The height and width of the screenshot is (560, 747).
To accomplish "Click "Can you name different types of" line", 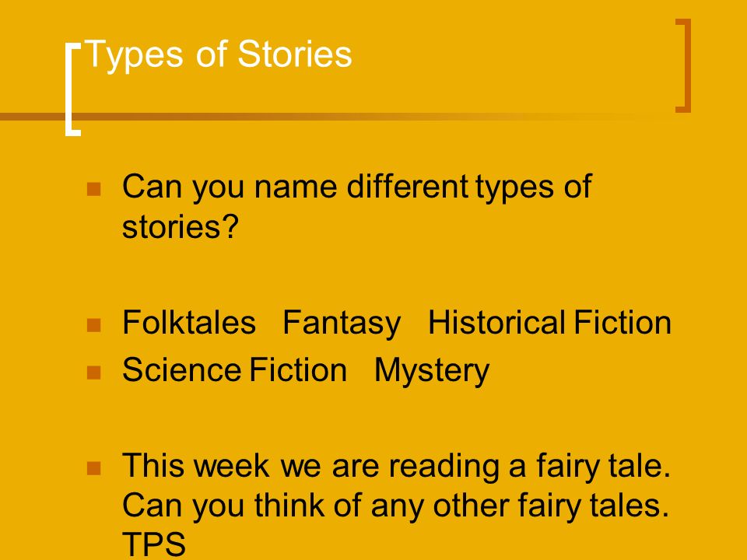I will 357,187.
